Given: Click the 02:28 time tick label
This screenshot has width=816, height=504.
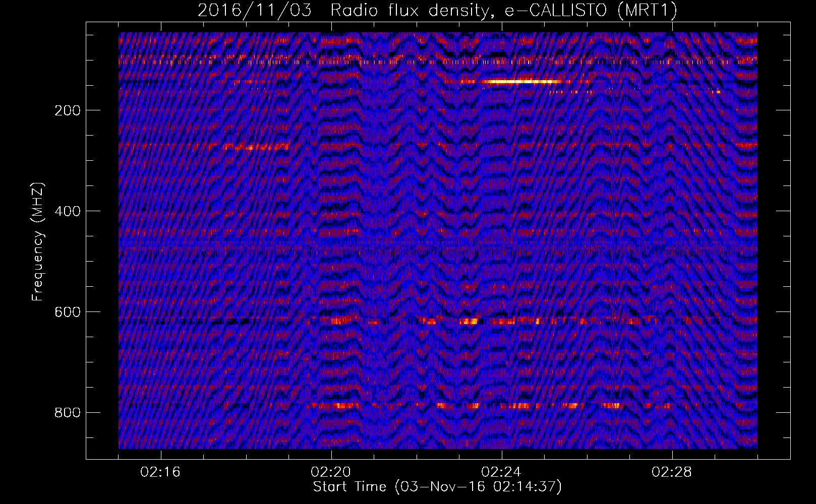Looking at the screenshot, I should (x=672, y=472).
